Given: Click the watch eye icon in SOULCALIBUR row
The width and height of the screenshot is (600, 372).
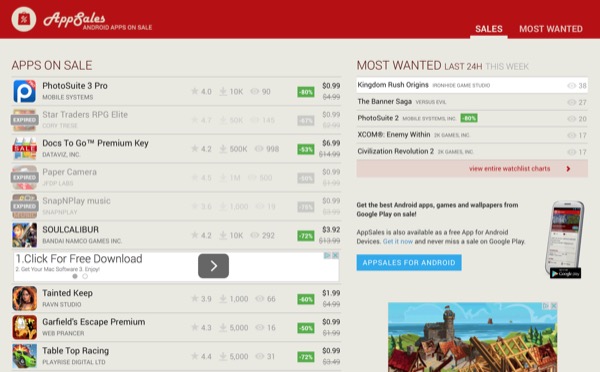Looking at the screenshot, I should [x=255, y=235].
